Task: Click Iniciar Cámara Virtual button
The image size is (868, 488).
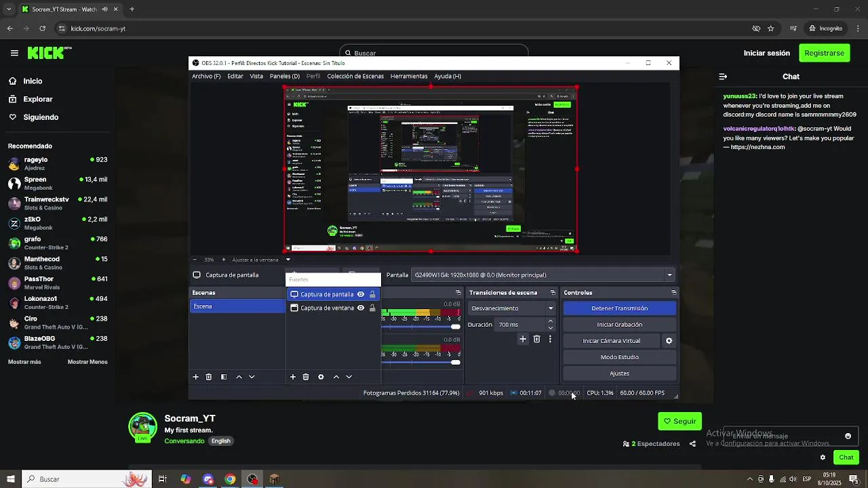Action: 612,341
